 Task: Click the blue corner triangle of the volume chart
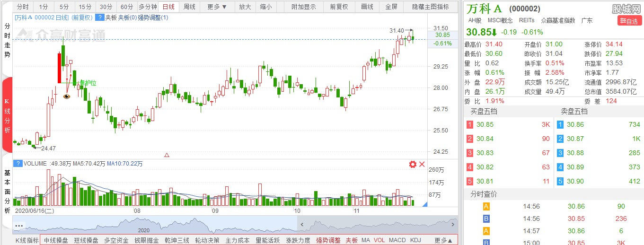coord(424,204)
